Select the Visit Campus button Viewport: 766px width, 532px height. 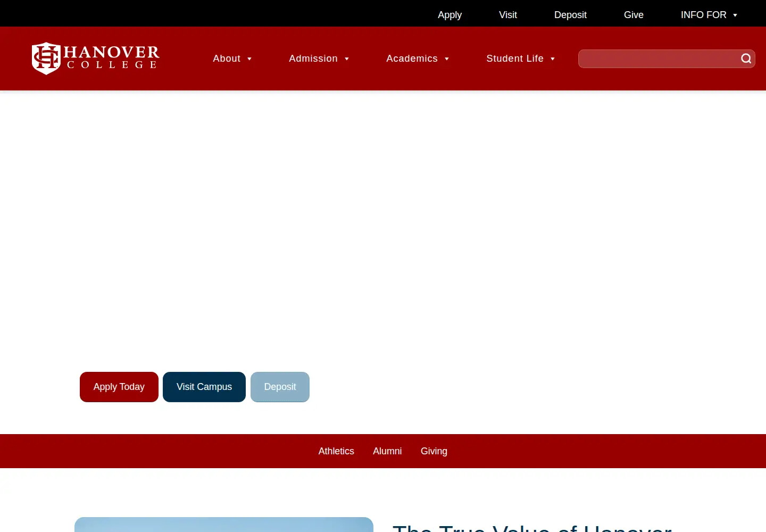(204, 387)
